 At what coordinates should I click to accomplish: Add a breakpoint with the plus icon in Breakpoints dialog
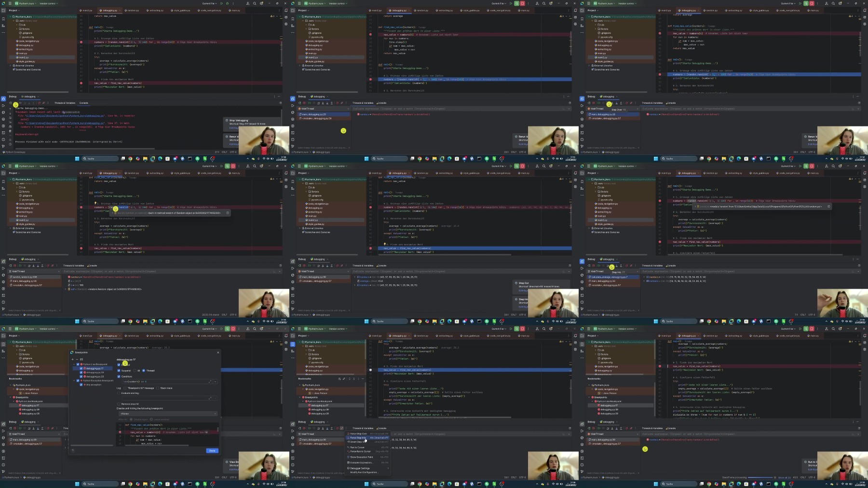[x=72, y=359]
